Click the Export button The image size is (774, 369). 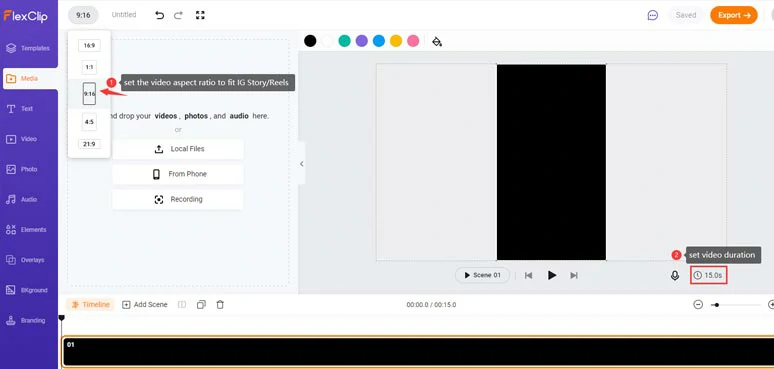coord(734,15)
